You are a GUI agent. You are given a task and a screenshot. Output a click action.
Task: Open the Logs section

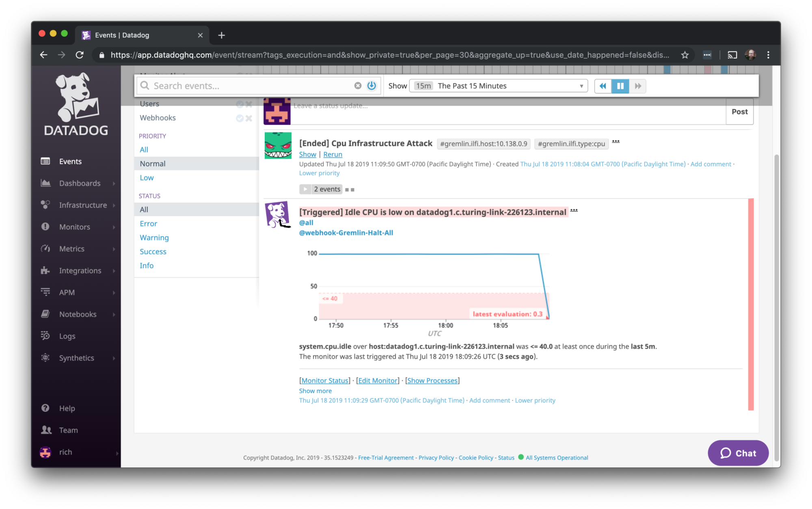pyautogui.click(x=67, y=336)
